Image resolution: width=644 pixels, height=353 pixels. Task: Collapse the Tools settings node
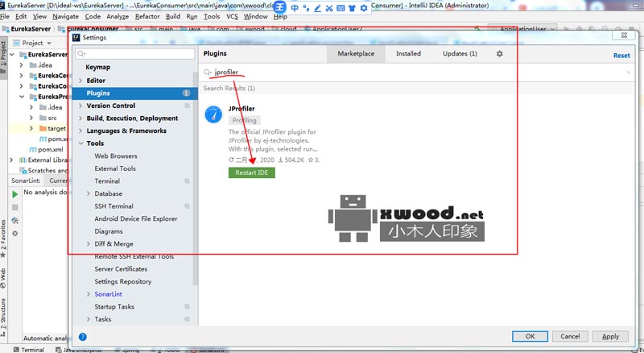point(80,143)
